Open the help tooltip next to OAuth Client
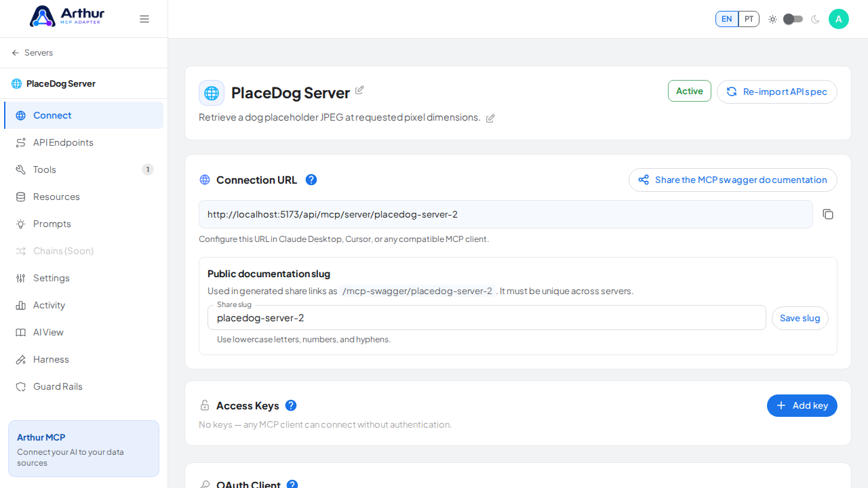 pos(292,484)
